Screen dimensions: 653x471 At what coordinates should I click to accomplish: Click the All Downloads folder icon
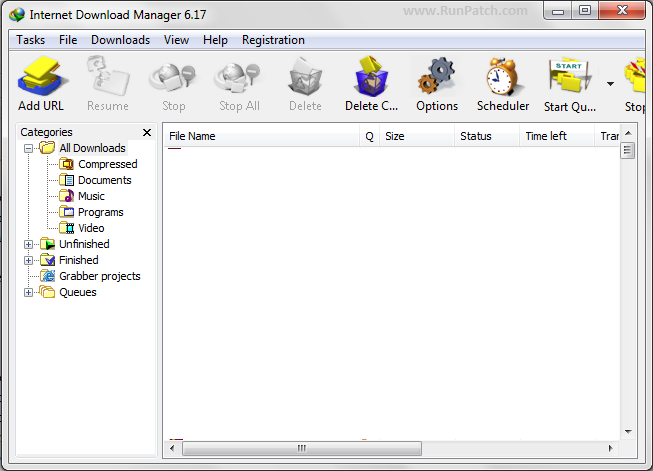click(47, 148)
